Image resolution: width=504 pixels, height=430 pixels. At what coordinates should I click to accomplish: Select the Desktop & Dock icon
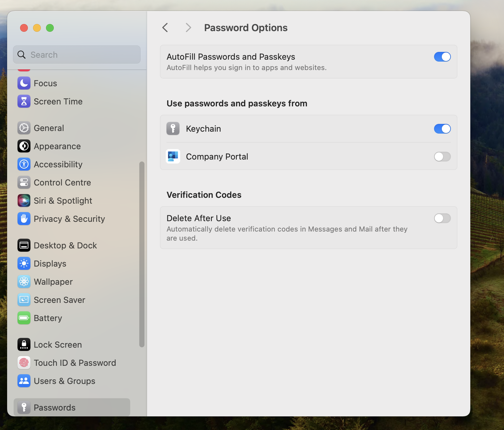pos(24,245)
